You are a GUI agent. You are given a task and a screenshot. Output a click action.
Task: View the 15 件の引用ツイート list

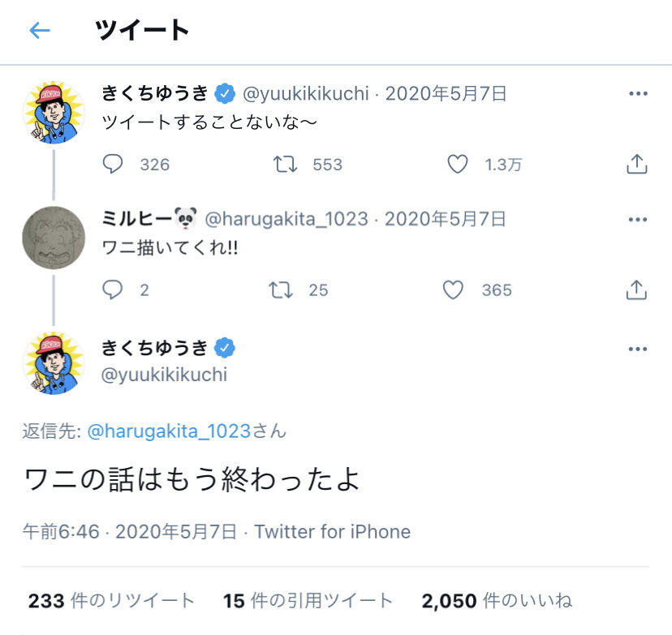tap(308, 601)
